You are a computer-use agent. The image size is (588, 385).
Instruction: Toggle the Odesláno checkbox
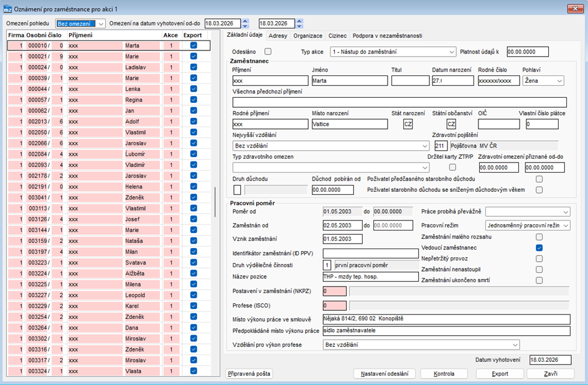click(x=268, y=52)
